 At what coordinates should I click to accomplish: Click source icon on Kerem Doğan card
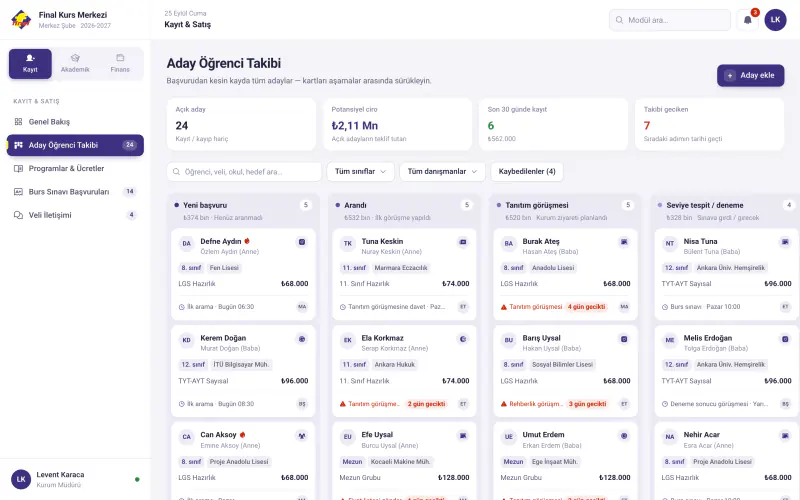pos(302,339)
